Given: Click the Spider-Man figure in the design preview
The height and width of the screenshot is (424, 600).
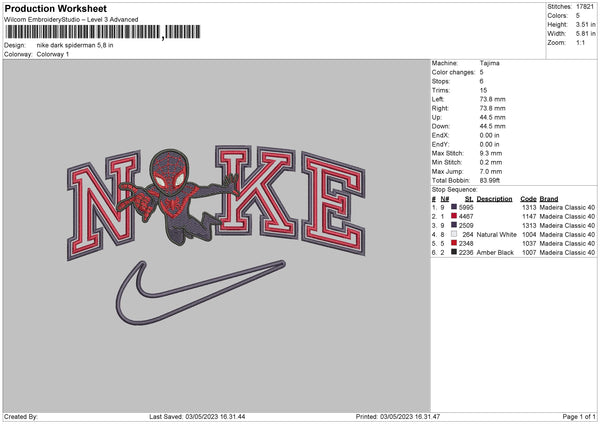Looking at the screenshot, I should point(178,196).
